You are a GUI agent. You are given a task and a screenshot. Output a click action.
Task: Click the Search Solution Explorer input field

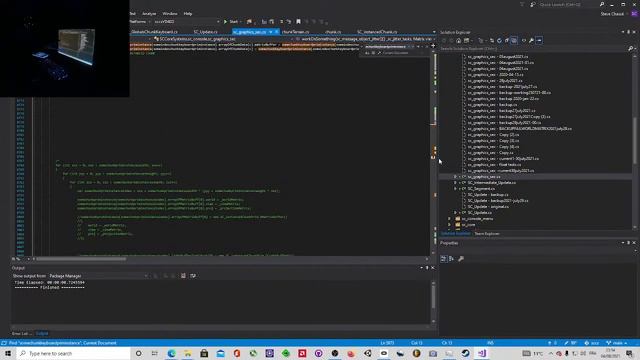click(533, 49)
